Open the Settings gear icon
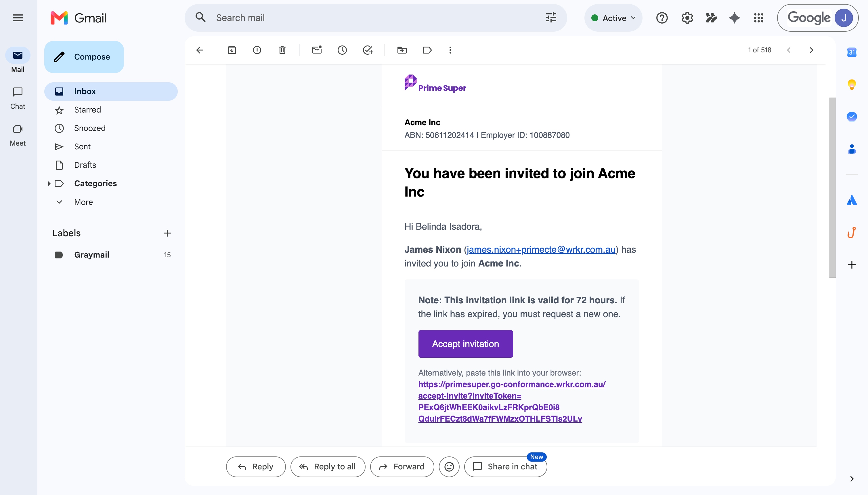The image size is (868, 495). 687,18
